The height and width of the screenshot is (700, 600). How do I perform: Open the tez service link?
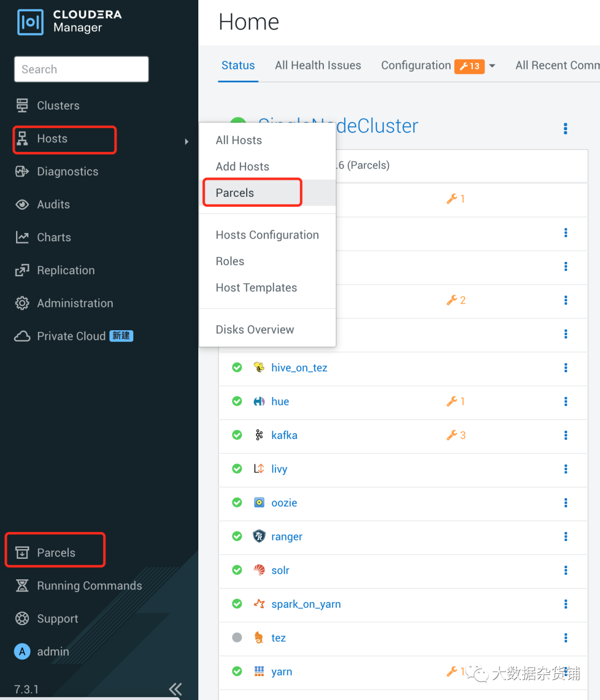pos(278,638)
